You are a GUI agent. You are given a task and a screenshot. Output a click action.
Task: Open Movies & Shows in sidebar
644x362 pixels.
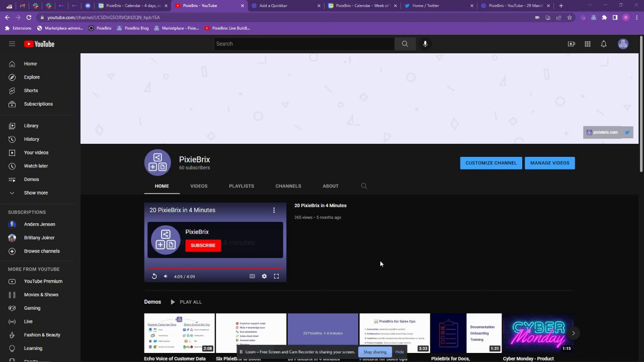click(40, 295)
